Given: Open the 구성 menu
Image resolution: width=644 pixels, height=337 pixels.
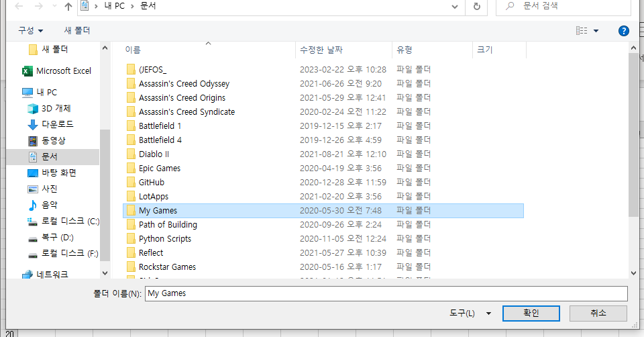Looking at the screenshot, I should [30, 30].
